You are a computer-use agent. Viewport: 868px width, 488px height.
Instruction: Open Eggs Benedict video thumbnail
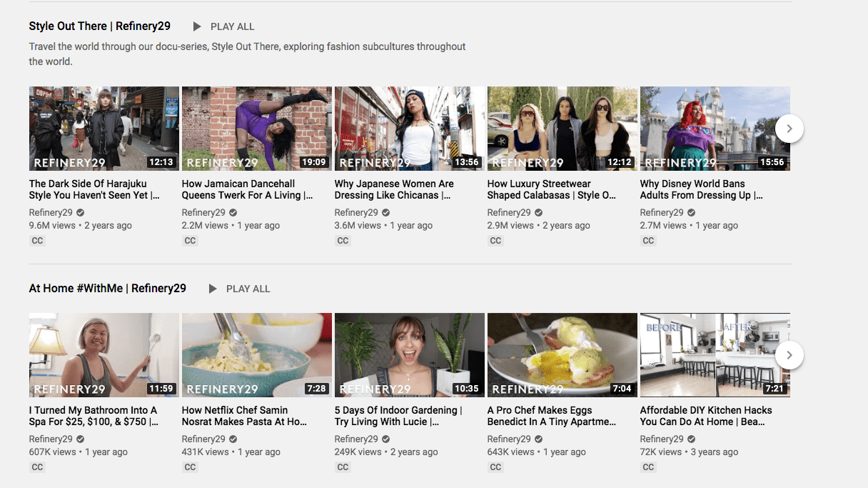[562, 355]
